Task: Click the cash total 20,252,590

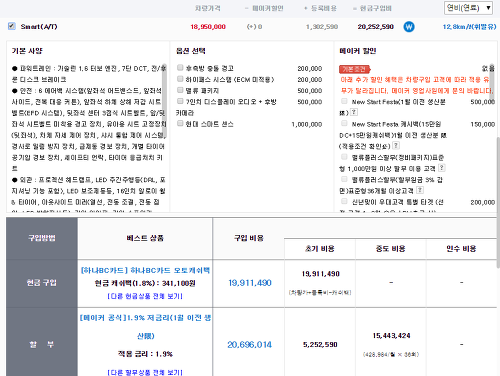Action: tap(376, 27)
